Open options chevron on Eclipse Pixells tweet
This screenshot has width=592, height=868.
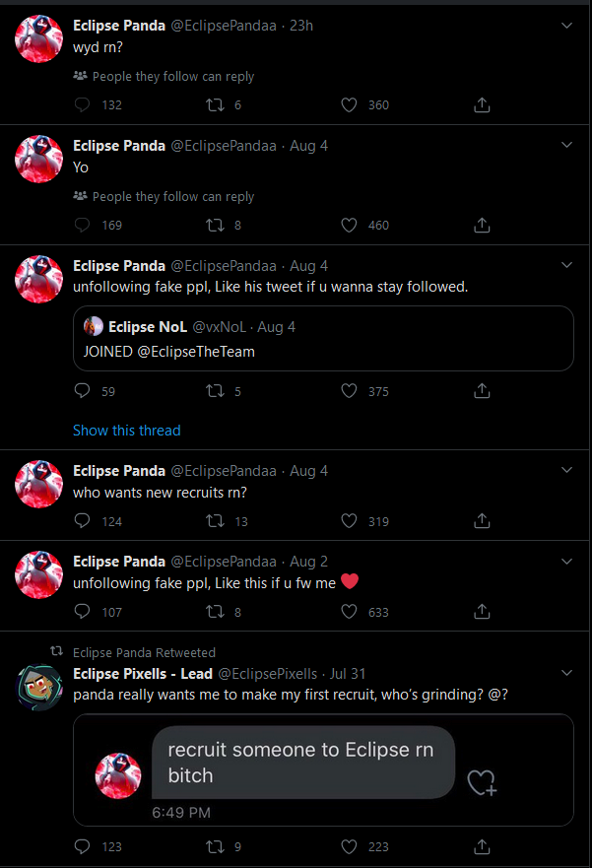(566, 674)
